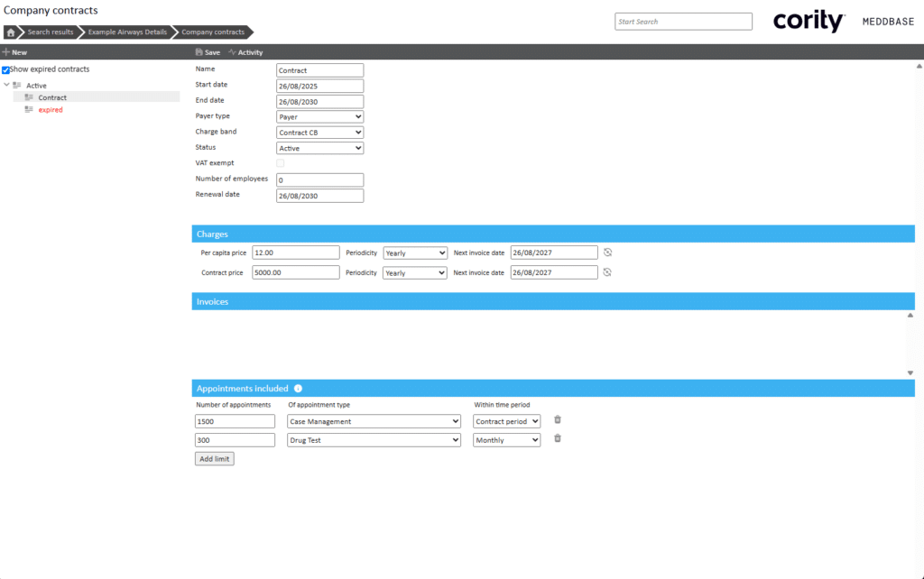This screenshot has width=924, height=579.
Task: Toggle the VAT exempt checkbox
Action: (281, 163)
